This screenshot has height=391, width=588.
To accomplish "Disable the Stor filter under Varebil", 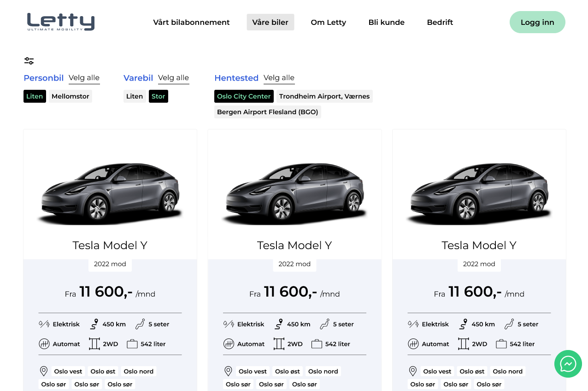I will [158, 96].
